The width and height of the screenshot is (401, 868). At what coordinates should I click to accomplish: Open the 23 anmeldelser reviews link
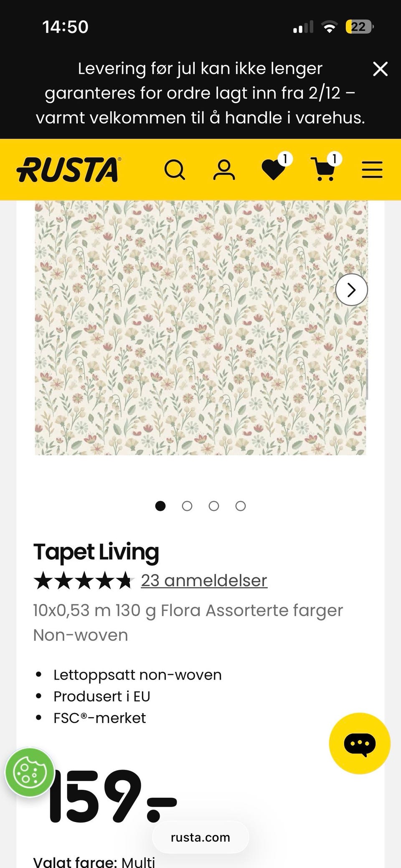coord(204,581)
